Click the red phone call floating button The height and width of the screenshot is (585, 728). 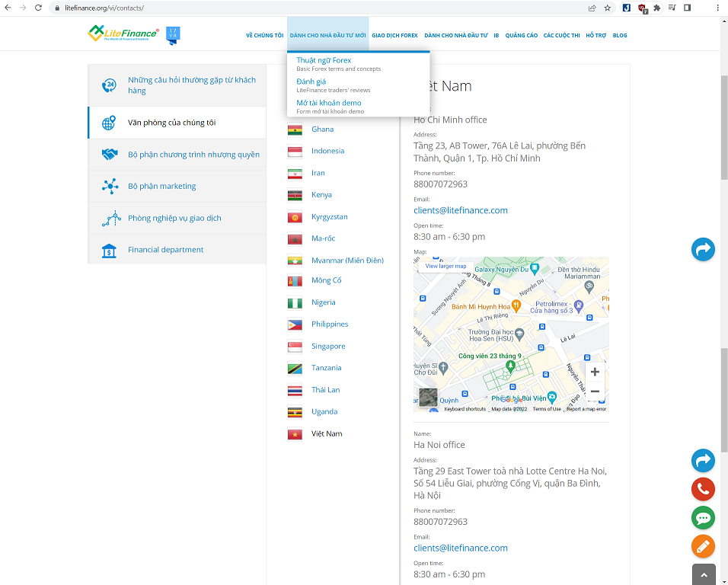pyautogui.click(x=703, y=489)
